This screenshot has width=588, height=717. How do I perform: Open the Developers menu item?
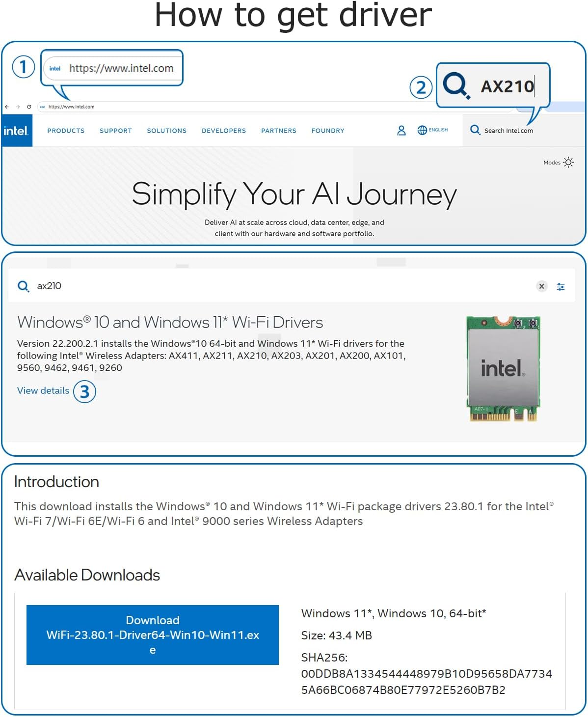[x=223, y=131]
